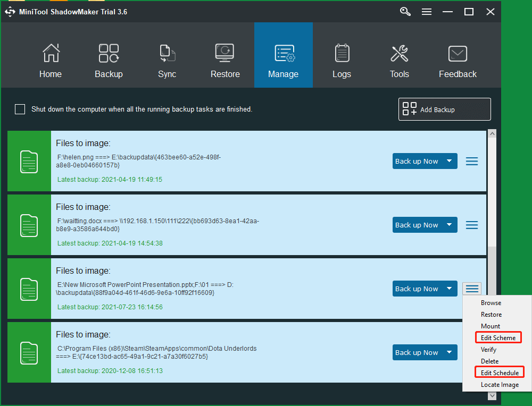The height and width of the screenshot is (406, 532).
Task: Click the scrollbar up arrow of task list
Action: 492,133
